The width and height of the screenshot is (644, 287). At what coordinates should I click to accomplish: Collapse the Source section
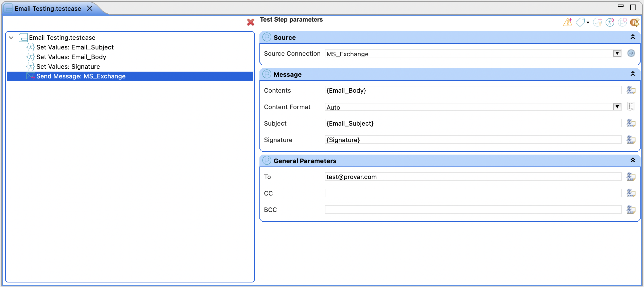tap(633, 37)
